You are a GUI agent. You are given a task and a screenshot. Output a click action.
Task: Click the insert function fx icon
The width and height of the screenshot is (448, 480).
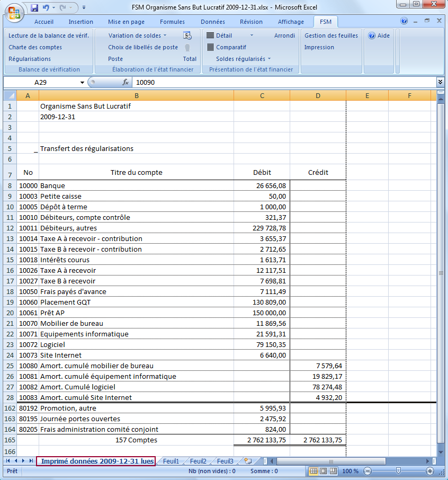pos(126,83)
